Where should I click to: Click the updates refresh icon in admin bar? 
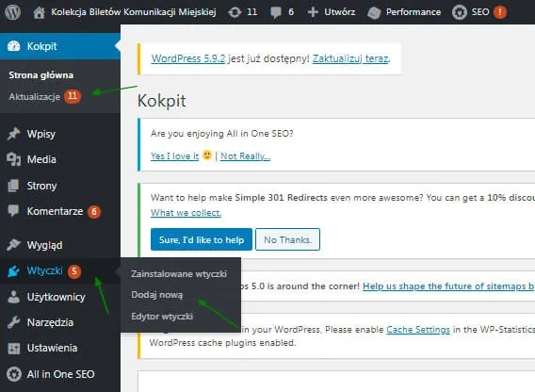point(235,12)
